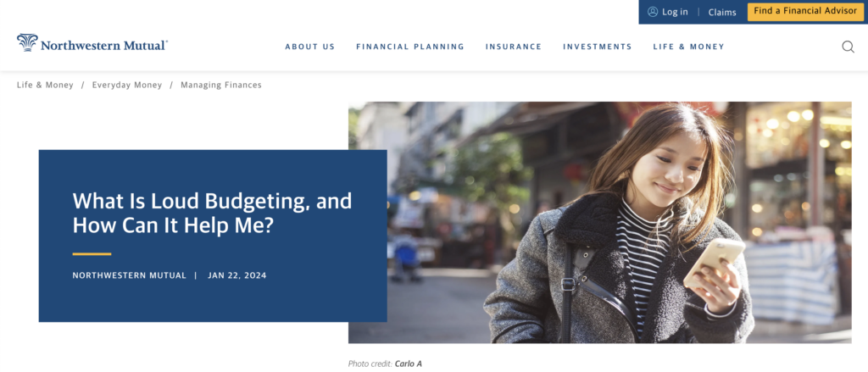Click the Northwestern Mutual wordmark text
The height and width of the screenshot is (372, 868).
tap(103, 46)
